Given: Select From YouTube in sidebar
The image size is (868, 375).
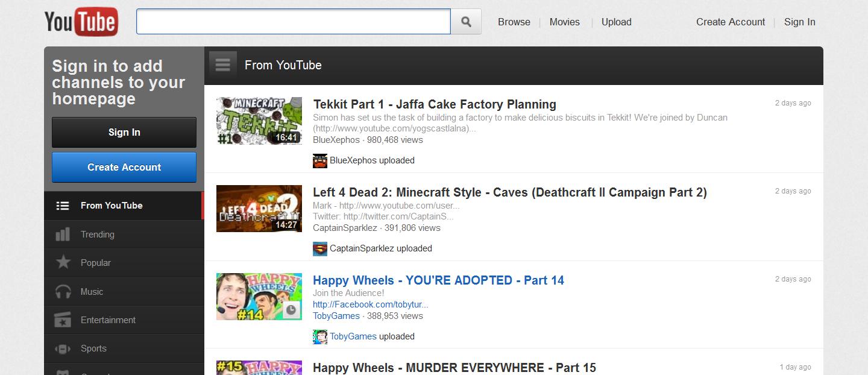Looking at the screenshot, I should [124, 206].
